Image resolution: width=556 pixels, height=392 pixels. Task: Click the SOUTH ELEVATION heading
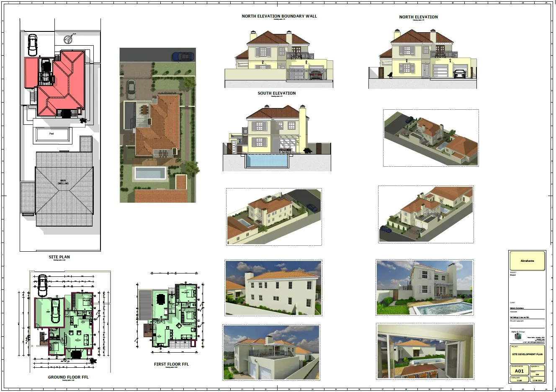(x=276, y=93)
